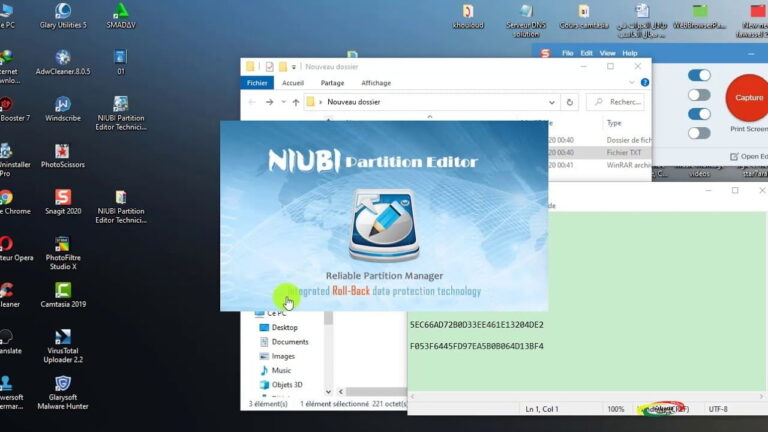
Task: Select the WinRAR archive row in Explorer
Action: pos(600,165)
